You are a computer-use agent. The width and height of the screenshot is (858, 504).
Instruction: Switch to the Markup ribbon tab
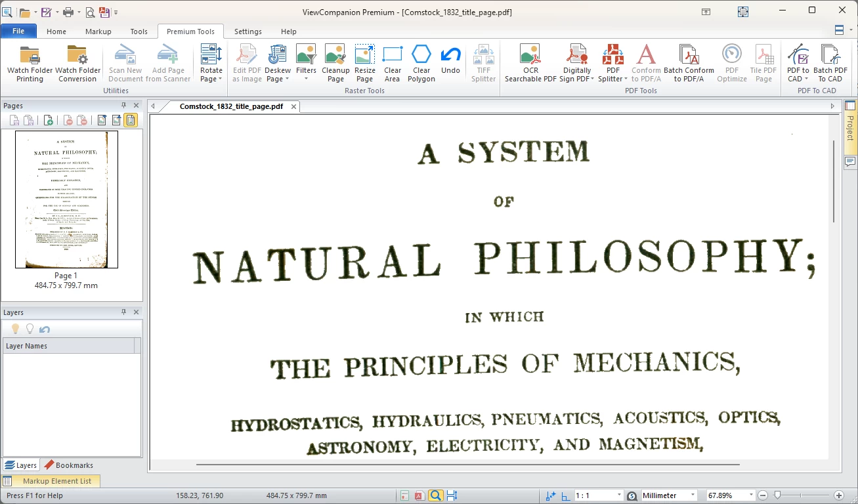coord(98,31)
